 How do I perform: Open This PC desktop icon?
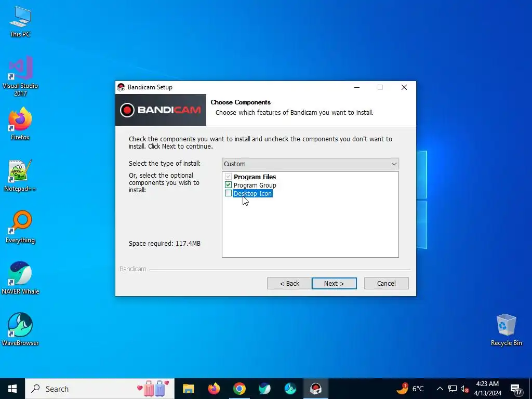[20, 22]
